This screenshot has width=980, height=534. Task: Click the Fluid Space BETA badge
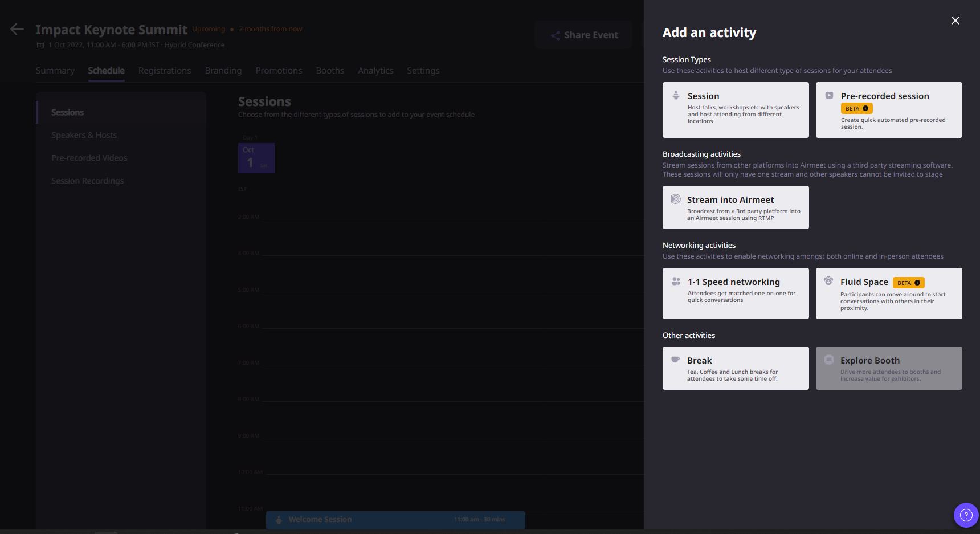[x=908, y=283]
